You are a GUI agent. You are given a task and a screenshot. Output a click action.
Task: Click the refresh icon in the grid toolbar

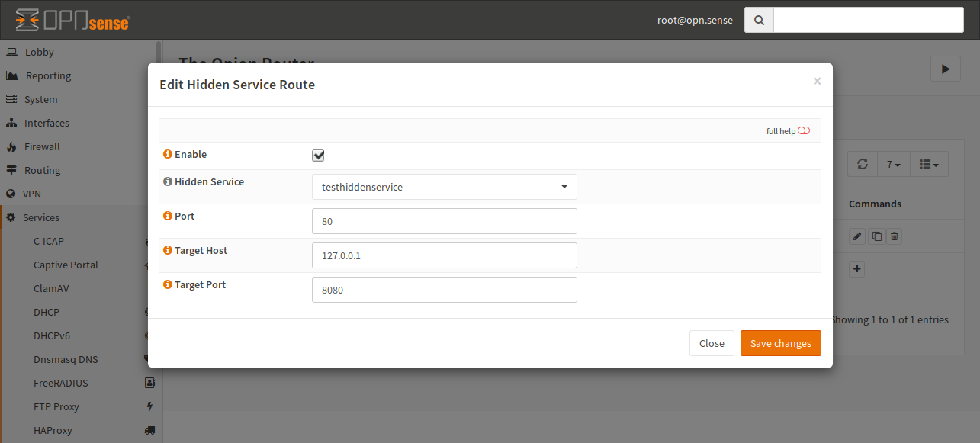863,164
